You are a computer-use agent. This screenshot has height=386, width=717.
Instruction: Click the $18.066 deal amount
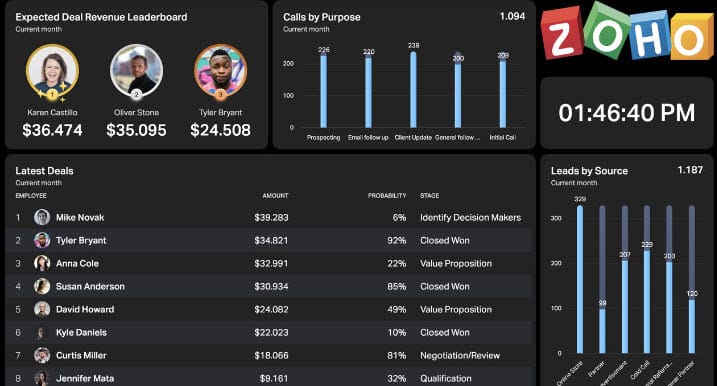[x=271, y=355]
